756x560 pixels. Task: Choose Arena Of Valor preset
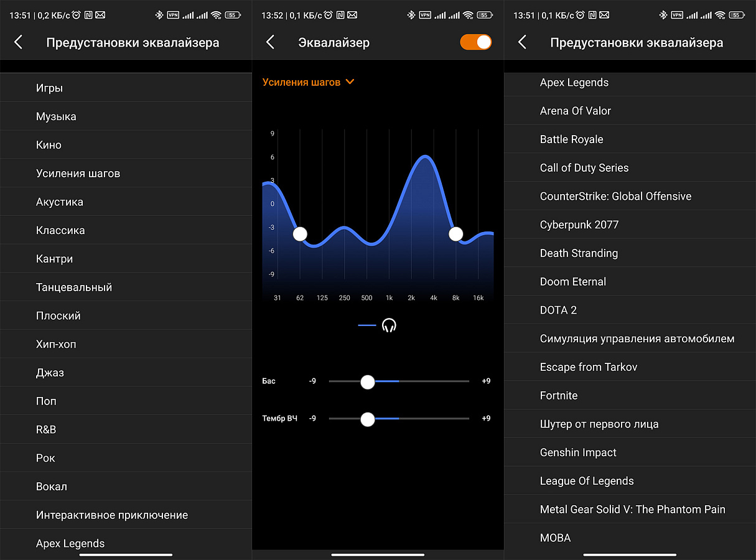click(x=630, y=111)
